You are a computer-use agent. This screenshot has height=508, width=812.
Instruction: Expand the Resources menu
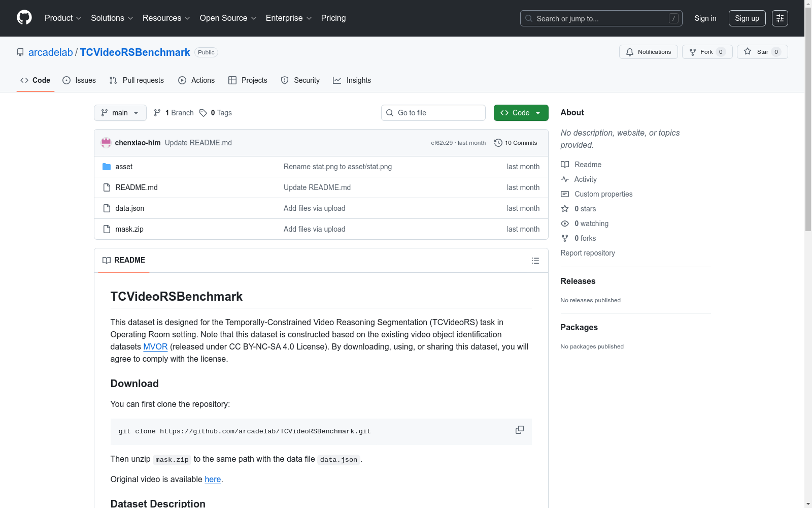point(166,18)
